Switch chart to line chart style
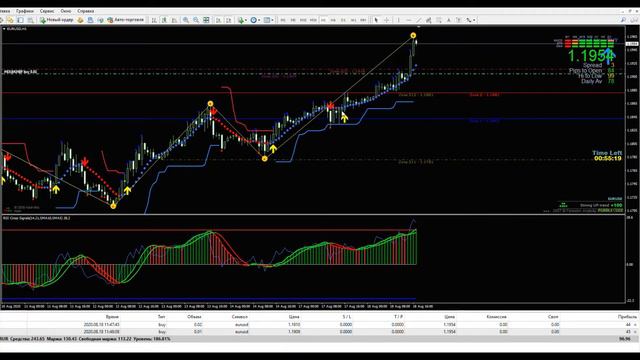This screenshot has width=640, height=360. click(x=174, y=20)
